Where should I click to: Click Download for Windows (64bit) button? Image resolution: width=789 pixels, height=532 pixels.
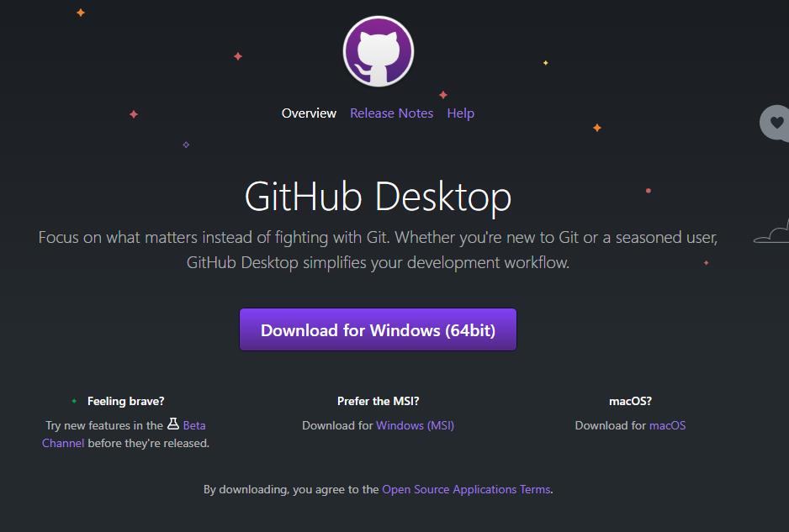378,329
